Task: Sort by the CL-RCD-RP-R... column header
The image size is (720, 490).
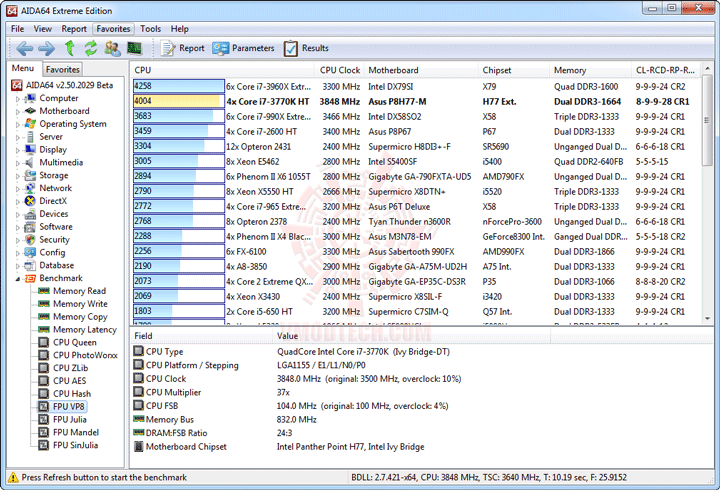Action: [665, 70]
